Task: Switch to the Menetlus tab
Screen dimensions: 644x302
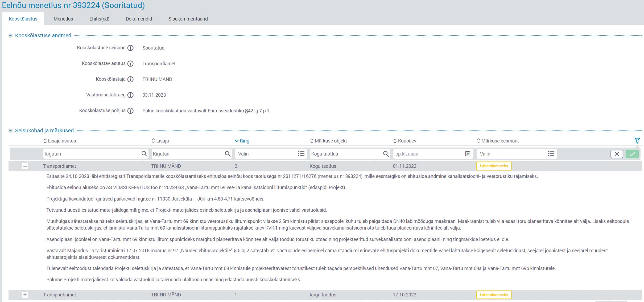Action: (63, 19)
